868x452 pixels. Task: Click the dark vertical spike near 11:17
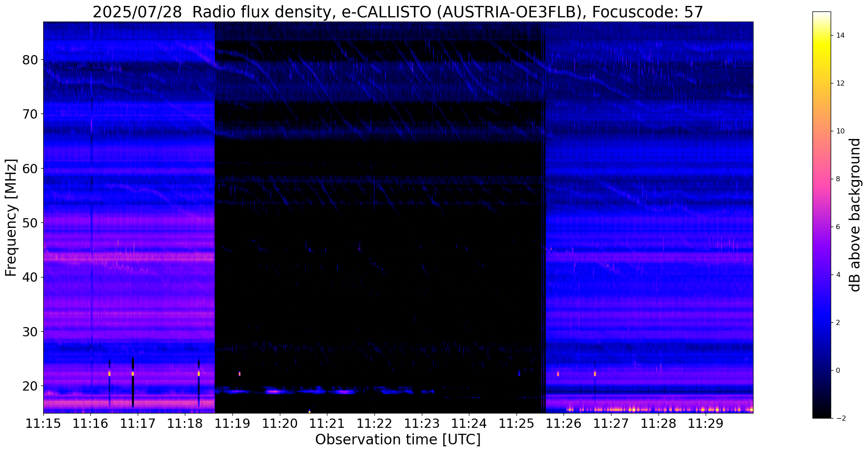click(133, 382)
